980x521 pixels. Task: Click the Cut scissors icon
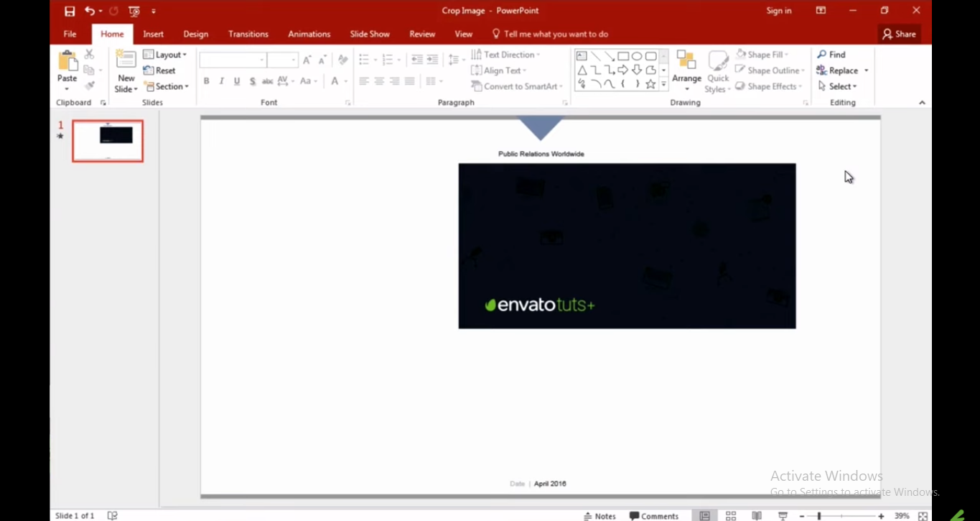point(89,55)
